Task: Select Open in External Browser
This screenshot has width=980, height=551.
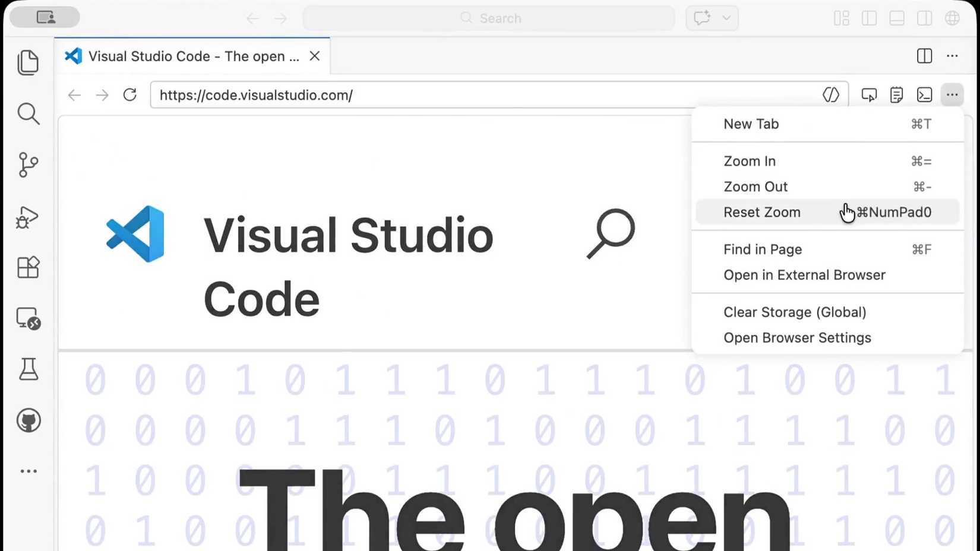Action: [827, 275]
